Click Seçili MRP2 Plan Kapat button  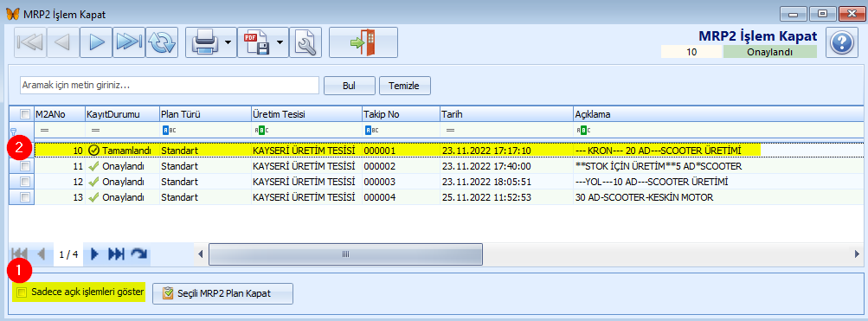pos(222,293)
